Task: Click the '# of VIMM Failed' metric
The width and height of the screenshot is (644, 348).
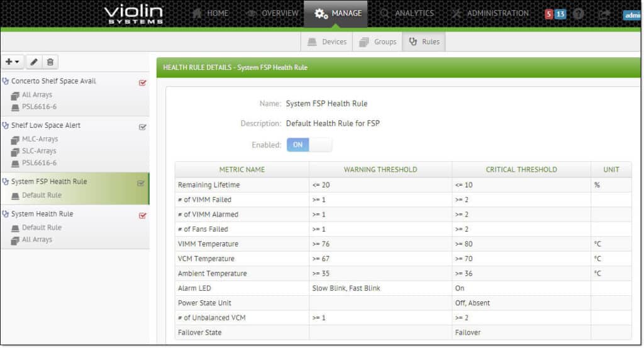Action: [x=204, y=199]
